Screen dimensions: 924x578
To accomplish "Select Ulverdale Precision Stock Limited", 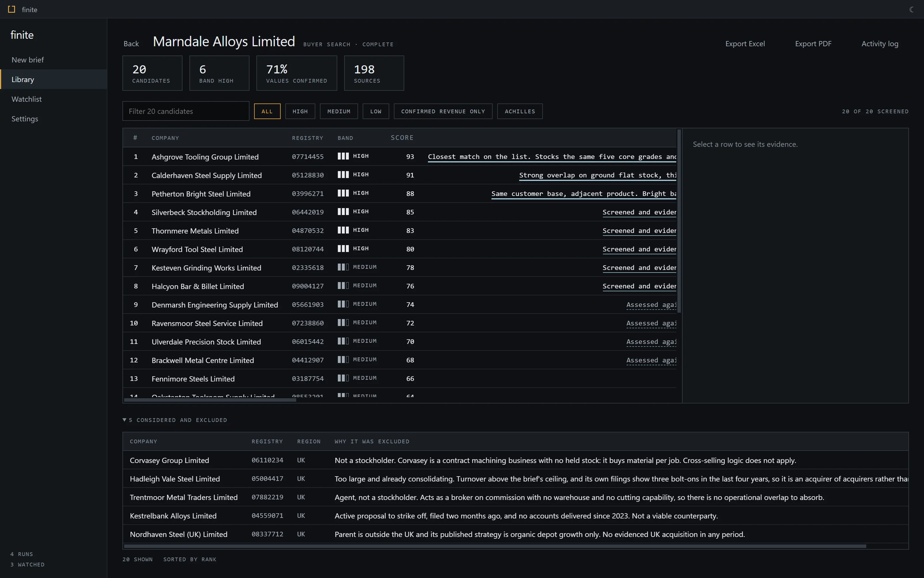I will click(x=399, y=342).
